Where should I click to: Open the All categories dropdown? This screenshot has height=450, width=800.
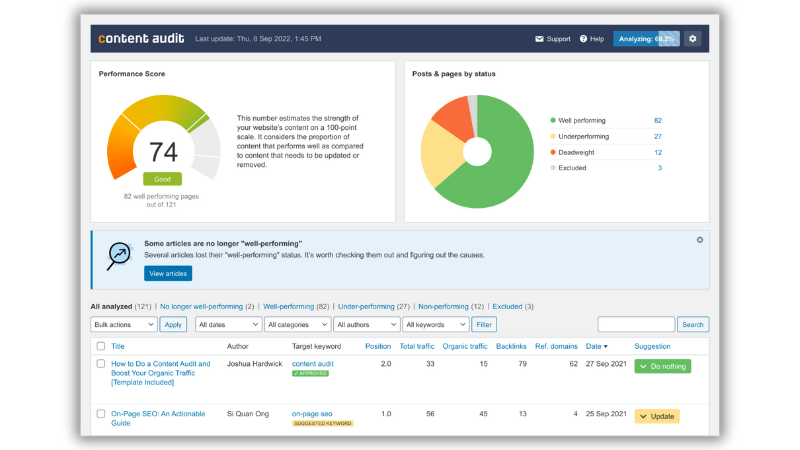tap(297, 324)
